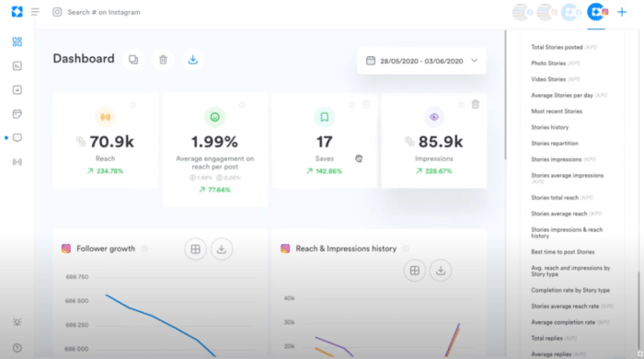The width and height of the screenshot is (644, 359).
Task: Download the dashboard report
Action: 192,60
